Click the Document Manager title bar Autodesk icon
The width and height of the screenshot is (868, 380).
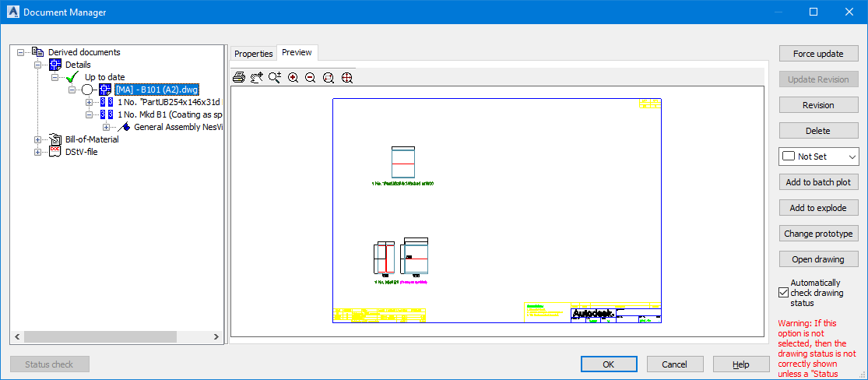(x=12, y=12)
